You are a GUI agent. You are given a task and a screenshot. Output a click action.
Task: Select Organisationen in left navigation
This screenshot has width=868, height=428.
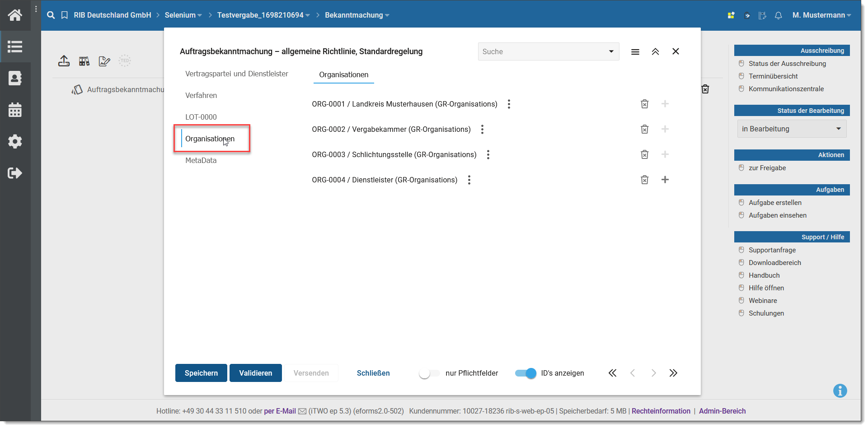pos(210,139)
